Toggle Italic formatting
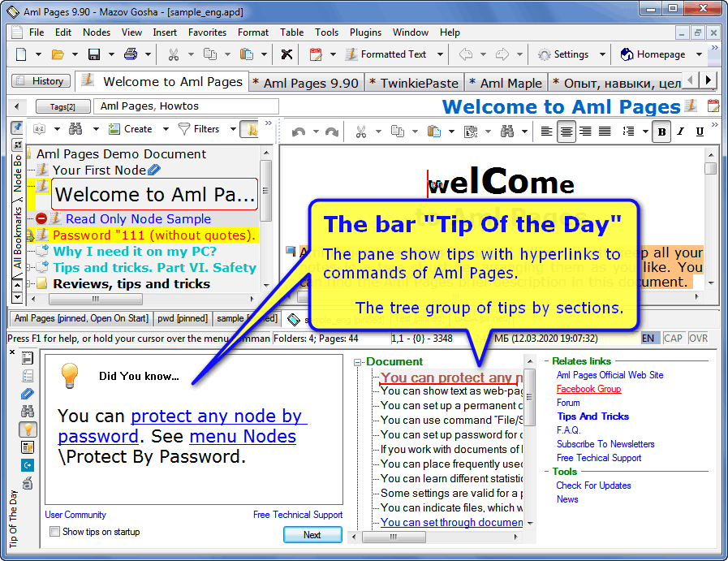The width and height of the screenshot is (728, 561). (681, 132)
